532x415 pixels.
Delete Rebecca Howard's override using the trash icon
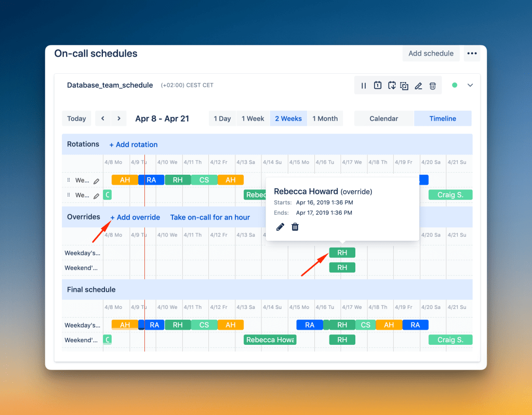pos(295,227)
